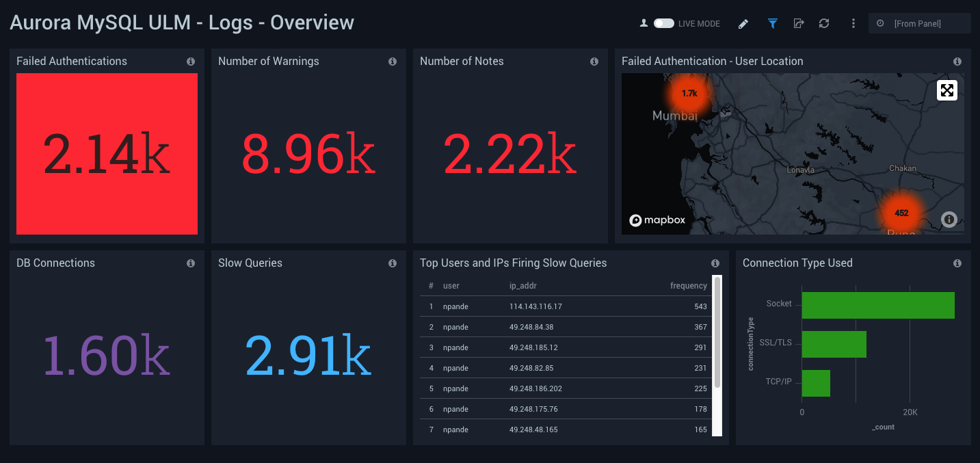Image resolution: width=980 pixels, height=463 pixels.
Task: Open info for Connection Type Used panel
Action: (957, 263)
